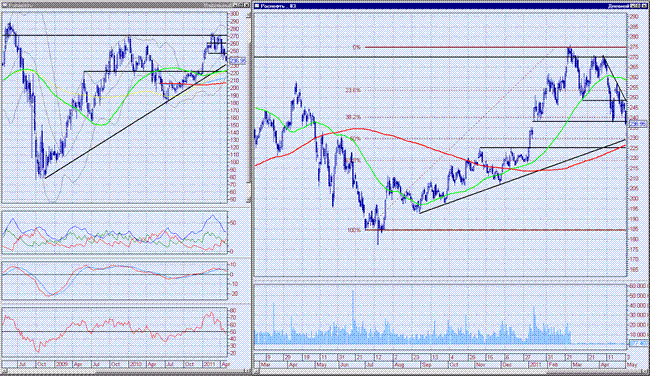Click the 2009 marker on weekly time axis

62,364
